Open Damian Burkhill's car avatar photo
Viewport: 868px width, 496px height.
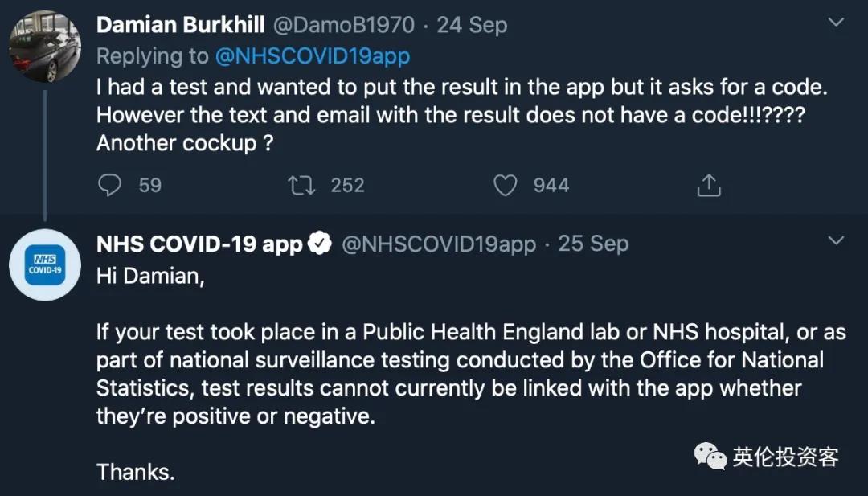pos(45,47)
